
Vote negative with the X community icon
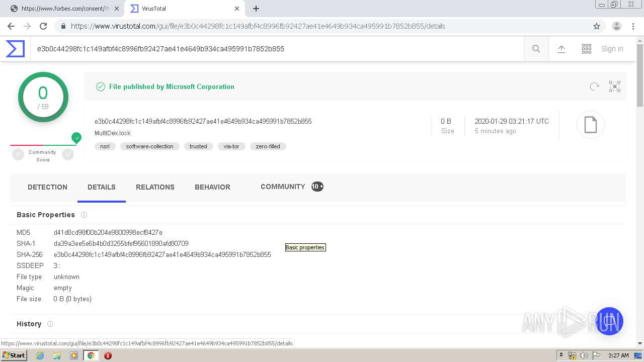(x=18, y=155)
